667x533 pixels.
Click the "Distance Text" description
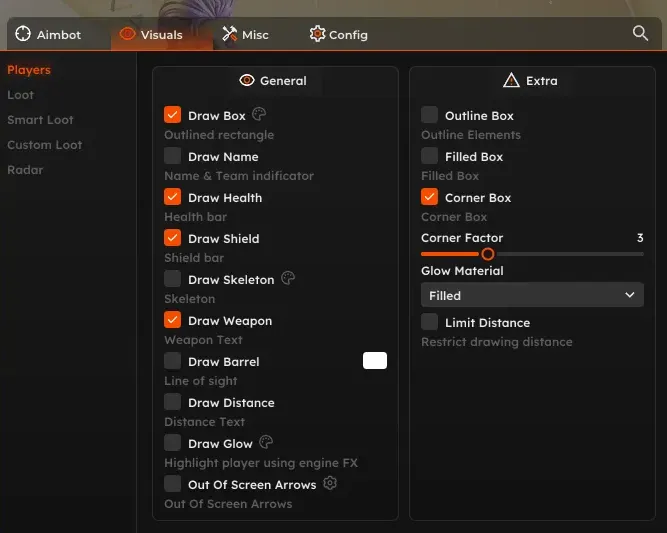pos(205,422)
